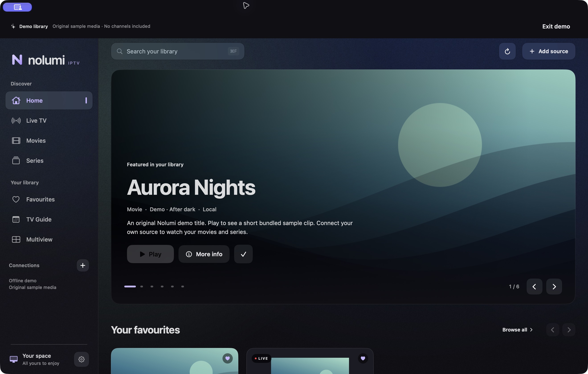Open the Movies section
Image resolution: width=588 pixels, height=374 pixels.
49,140
